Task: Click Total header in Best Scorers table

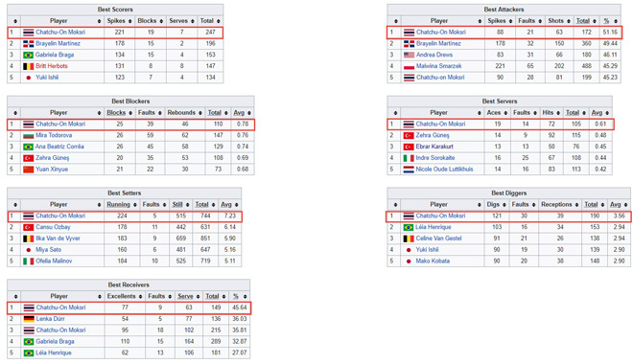Action: (207, 21)
